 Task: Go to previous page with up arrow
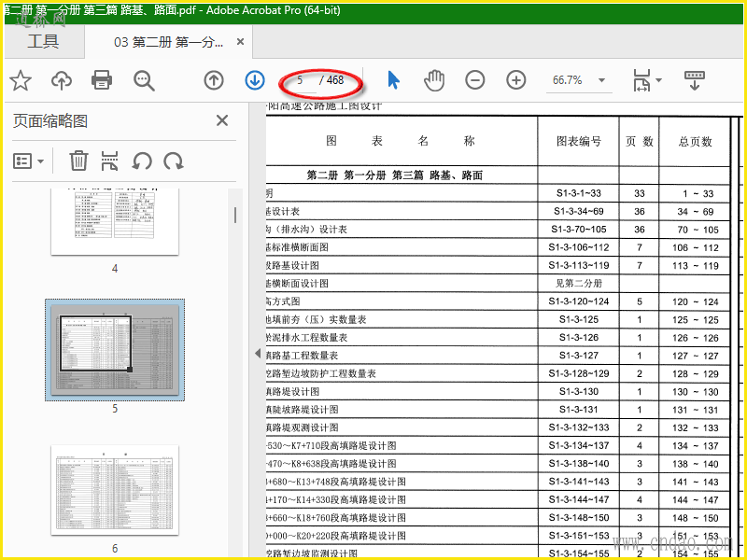click(214, 80)
